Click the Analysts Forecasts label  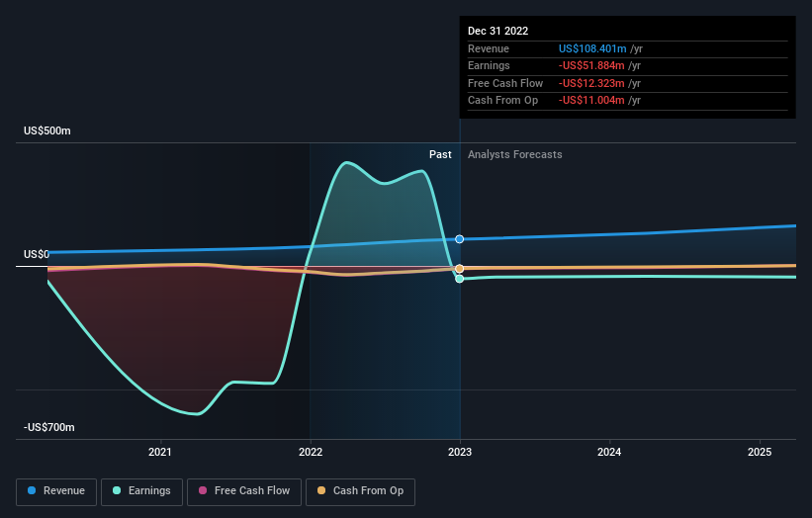[x=514, y=154]
